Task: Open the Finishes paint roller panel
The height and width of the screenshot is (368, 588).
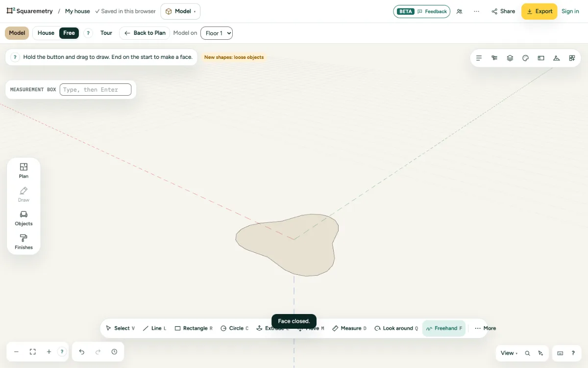Action: (24, 242)
